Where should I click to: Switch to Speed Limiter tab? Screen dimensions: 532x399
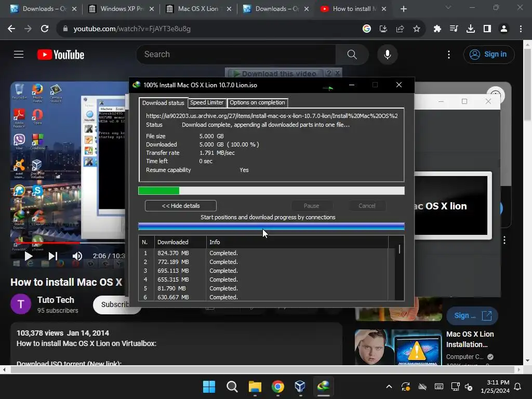pos(207,102)
